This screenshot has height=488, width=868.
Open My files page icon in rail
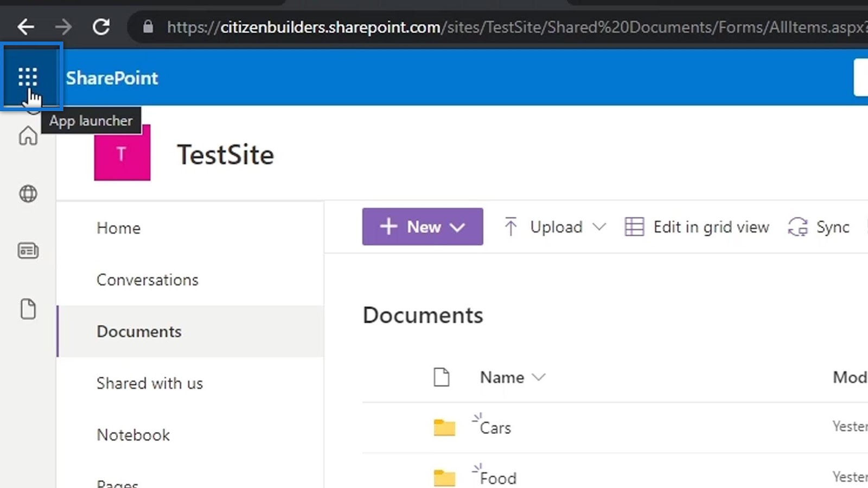pos(28,309)
